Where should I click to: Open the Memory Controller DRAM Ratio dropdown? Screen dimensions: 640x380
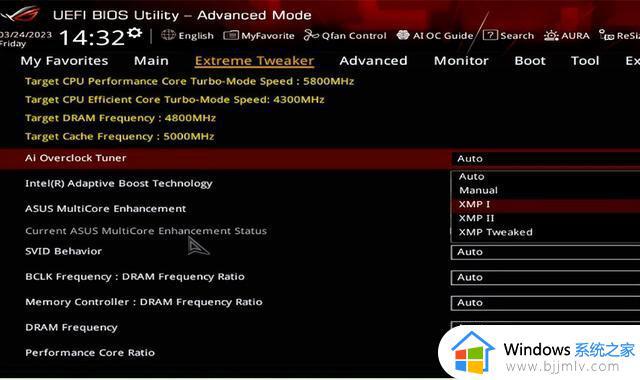[x=545, y=303]
